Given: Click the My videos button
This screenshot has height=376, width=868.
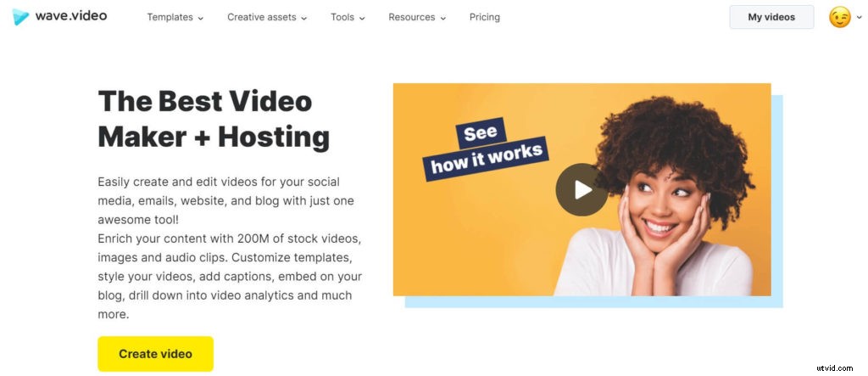Looking at the screenshot, I should click(x=771, y=17).
